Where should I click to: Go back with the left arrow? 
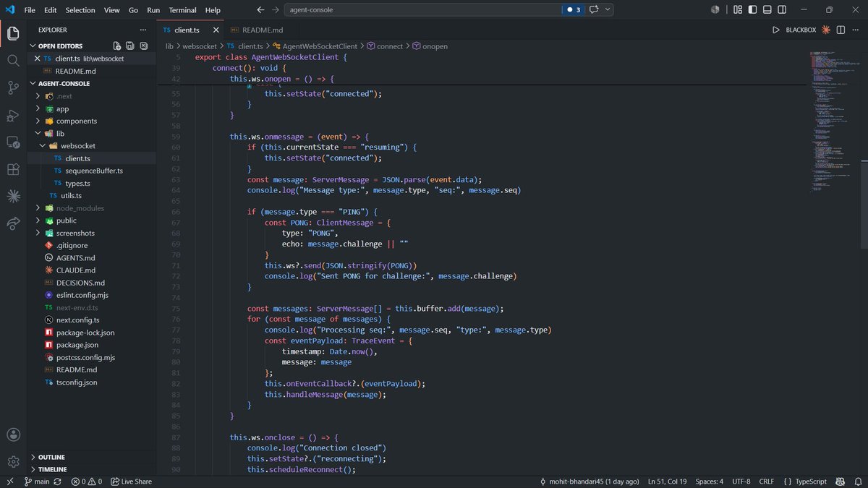click(260, 10)
